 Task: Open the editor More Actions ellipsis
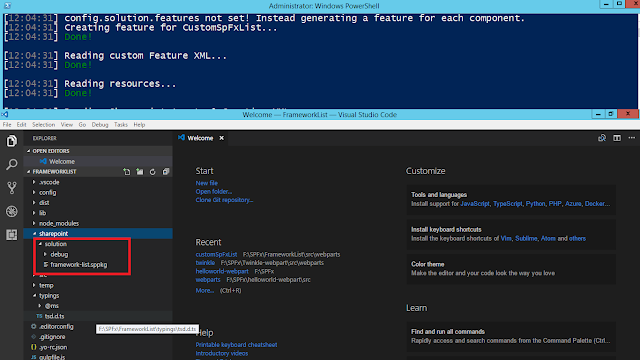click(x=632, y=138)
